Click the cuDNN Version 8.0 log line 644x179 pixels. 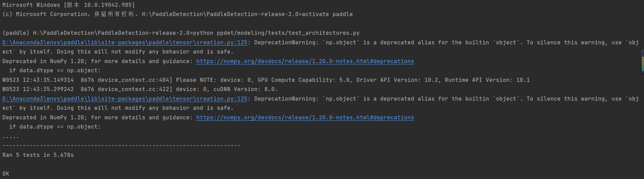140,89
